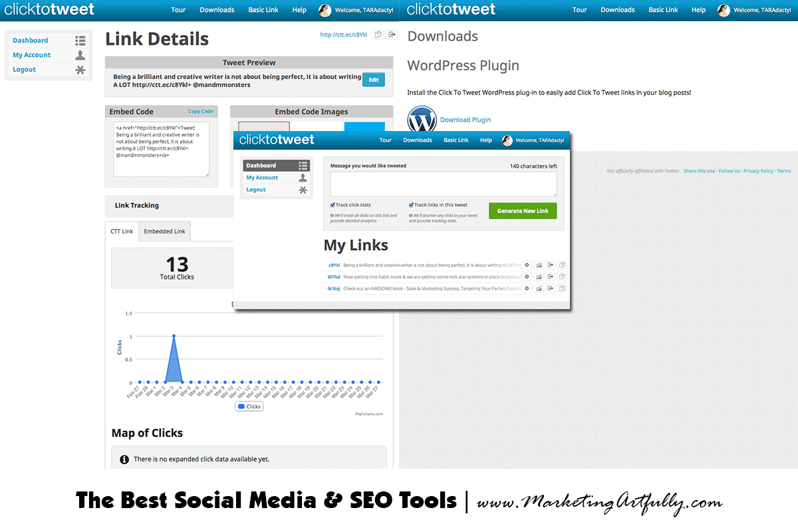Toggle the Clicks series in the chart legend
This screenshot has height=532, width=798.
[x=249, y=406]
